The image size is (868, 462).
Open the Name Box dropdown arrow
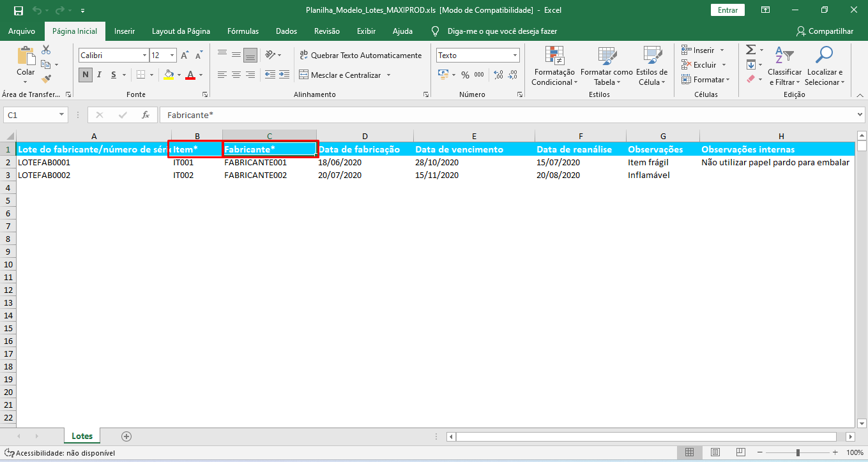pos(62,115)
